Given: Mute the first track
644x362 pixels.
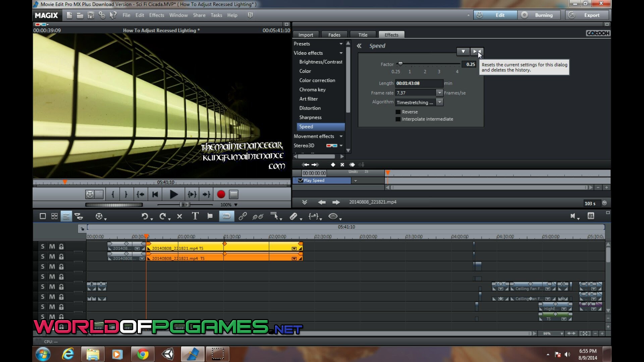Looking at the screenshot, I should pyautogui.click(x=52, y=247).
